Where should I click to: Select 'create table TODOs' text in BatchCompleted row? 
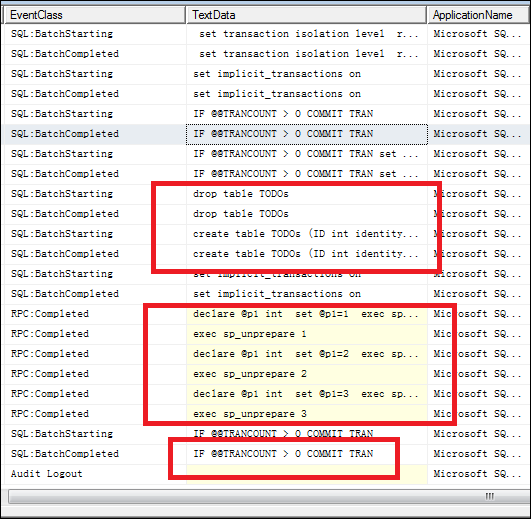click(247, 254)
